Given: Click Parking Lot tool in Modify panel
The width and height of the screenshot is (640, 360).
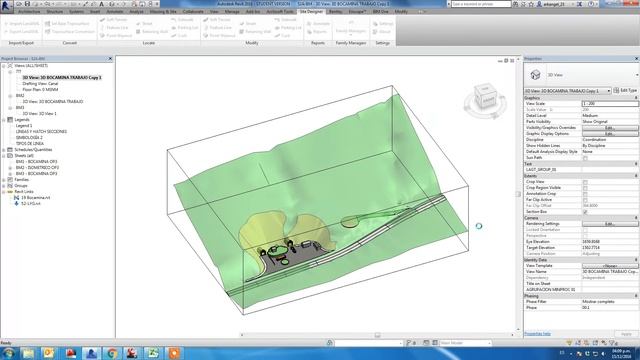Looking at the screenshot, I should coord(288,27).
